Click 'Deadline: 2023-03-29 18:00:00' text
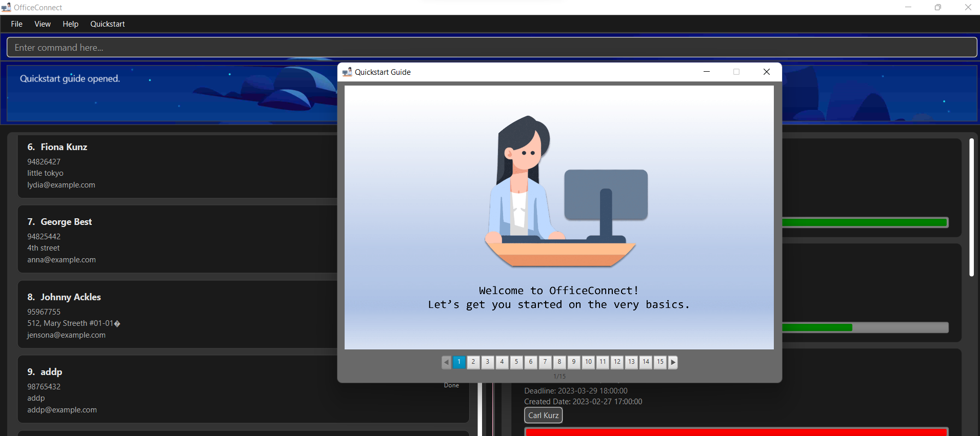The height and width of the screenshot is (436, 980). [575, 391]
